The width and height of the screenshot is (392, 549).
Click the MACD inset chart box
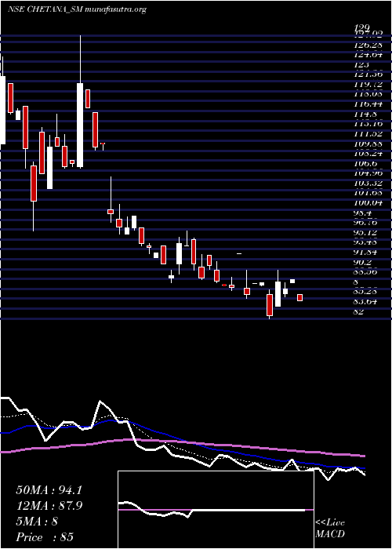[216, 510]
